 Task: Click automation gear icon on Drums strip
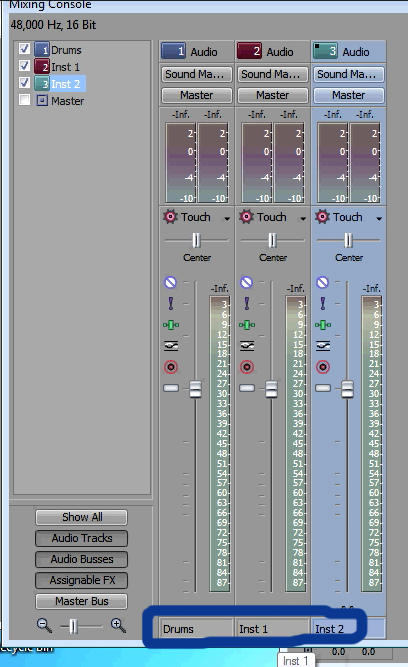pos(170,217)
